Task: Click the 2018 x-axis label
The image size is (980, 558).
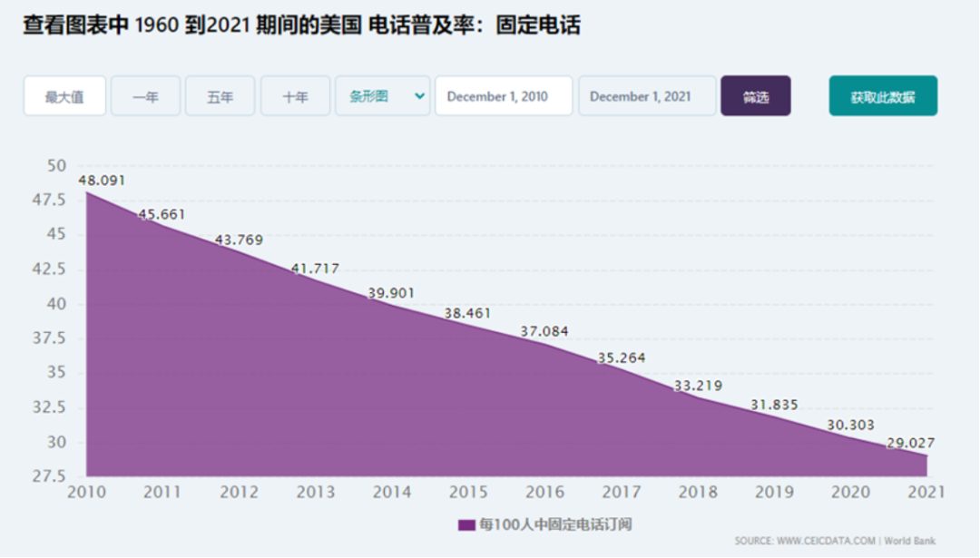Action: [x=698, y=493]
